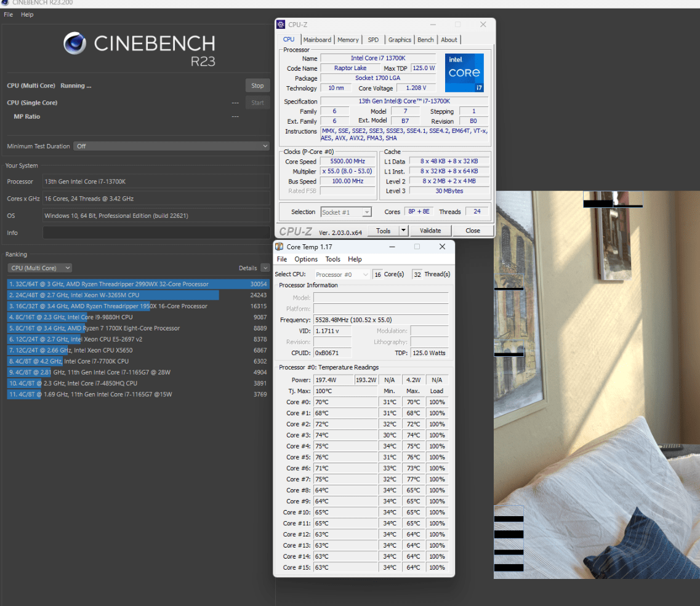Viewport: 700px width, 606px height.
Task: Click the Frequency field in Core Temp
Action: click(x=381, y=319)
